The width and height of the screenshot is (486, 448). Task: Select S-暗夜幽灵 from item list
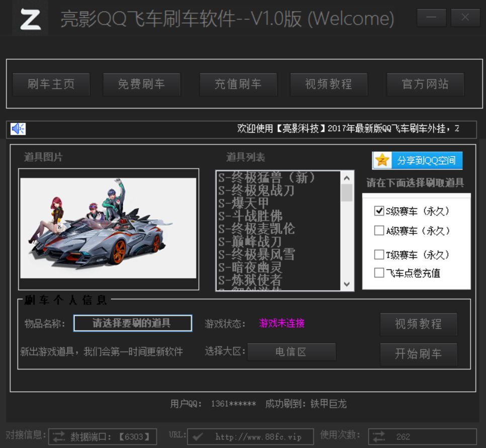click(x=278, y=267)
